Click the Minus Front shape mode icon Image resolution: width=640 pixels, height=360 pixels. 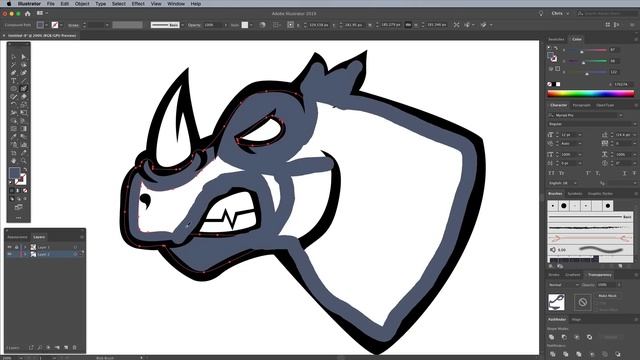coord(564,337)
